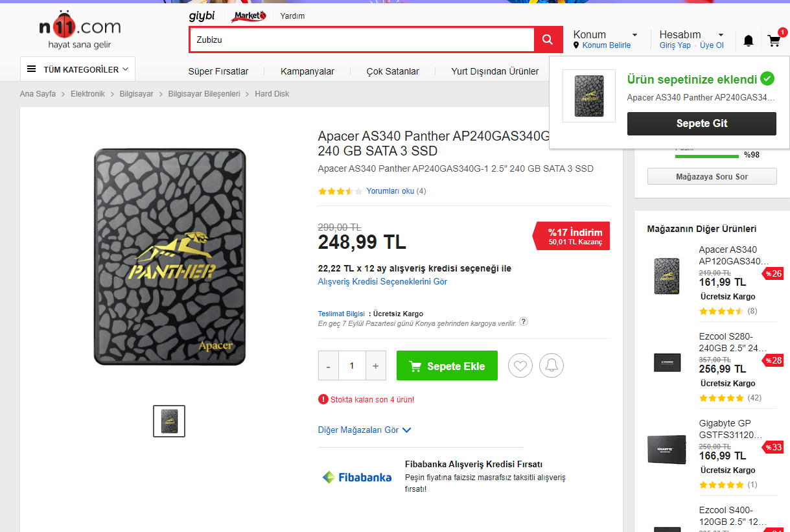
Task: Go to Bilgisayar breadcrumb
Action: [136, 94]
